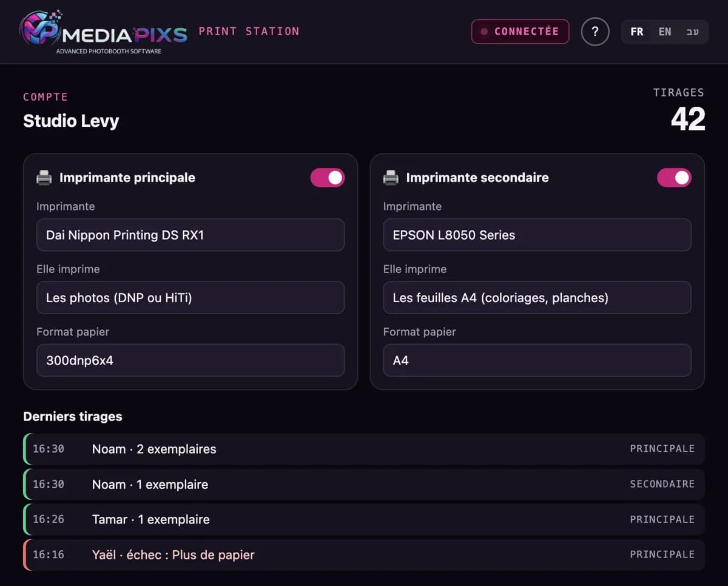Switch to the Hebrew language option

click(692, 32)
